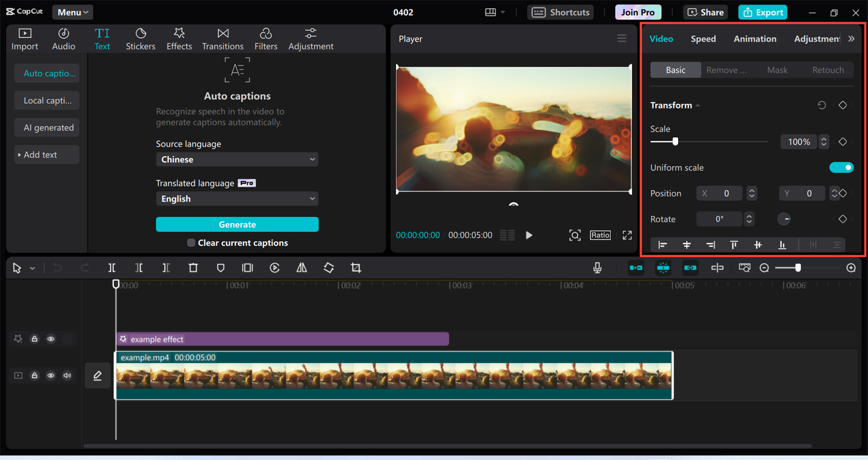This screenshot has width=868, height=460.
Task: Open the Translated language dropdown showing English
Action: (237, 199)
